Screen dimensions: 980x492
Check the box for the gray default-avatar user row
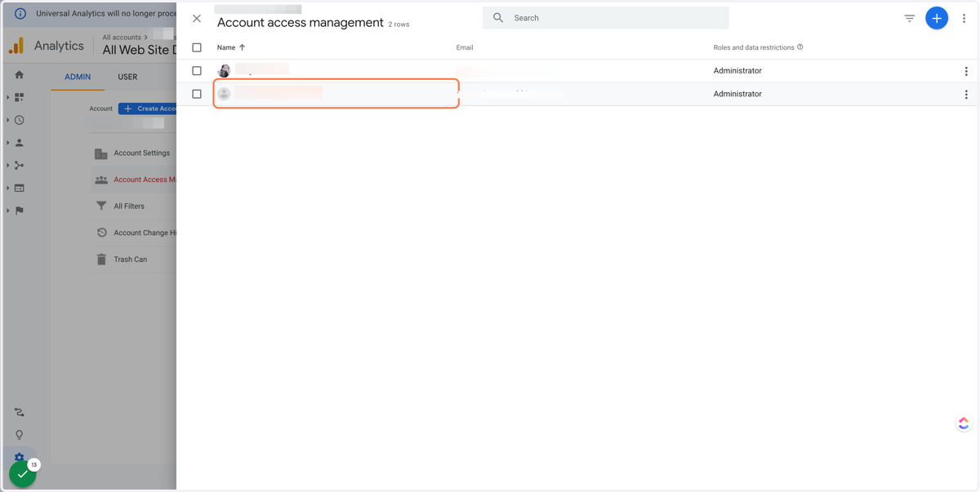(197, 94)
